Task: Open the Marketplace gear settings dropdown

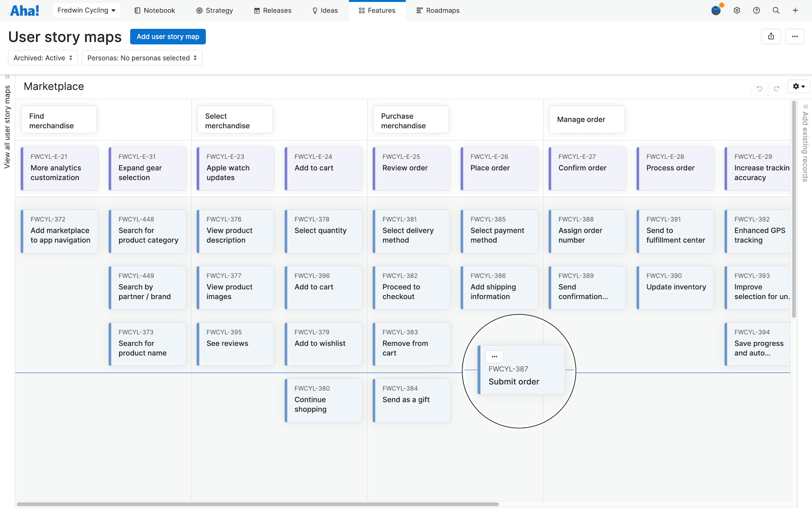Action: tap(798, 86)
